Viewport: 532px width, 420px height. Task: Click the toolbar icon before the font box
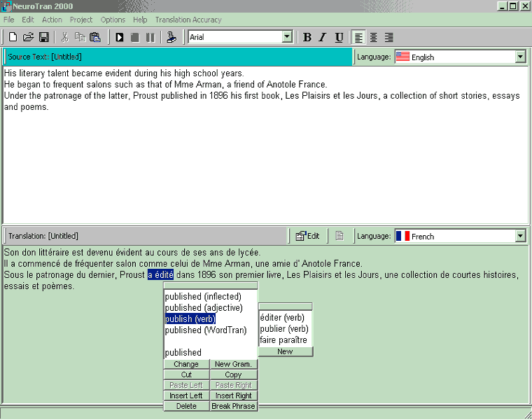coord(171,37)
